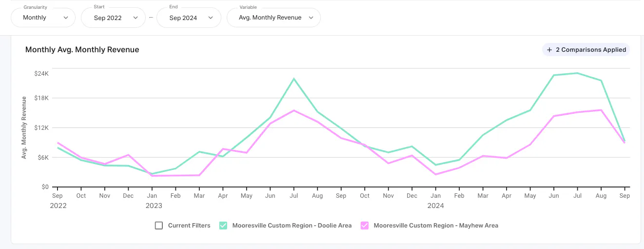Image resolution: width=644 pixels, height=249 pixels.
Task: Open the End date dropdown Sep 2024
Action: pyautogui.click(x=190, y=18)
